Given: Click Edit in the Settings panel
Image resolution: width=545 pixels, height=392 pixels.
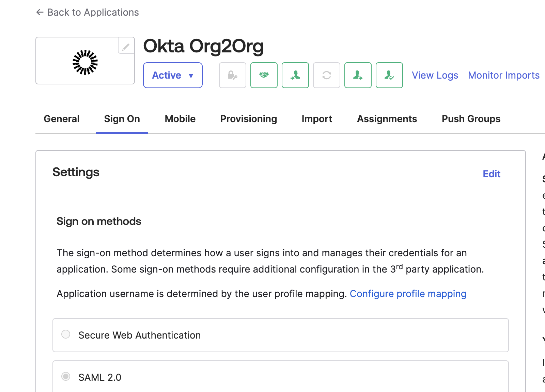Looking at the screenshot, I should click(x=492, y=174).
